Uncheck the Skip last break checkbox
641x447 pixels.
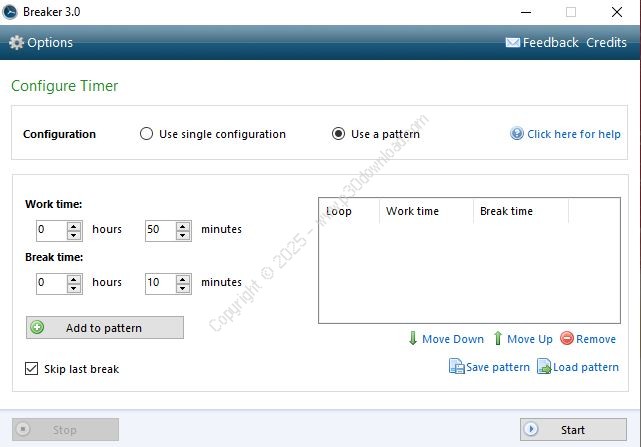pos(32,369)
